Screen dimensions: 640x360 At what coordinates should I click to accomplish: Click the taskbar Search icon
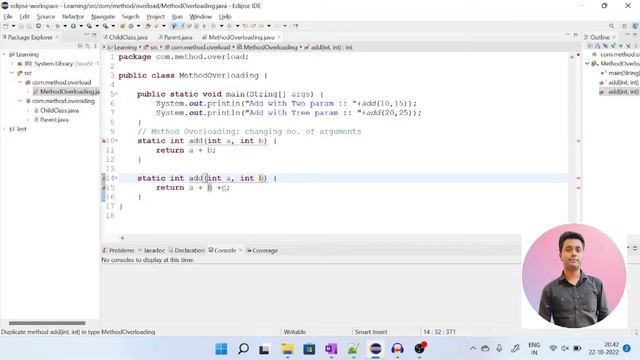pos(243,349)
